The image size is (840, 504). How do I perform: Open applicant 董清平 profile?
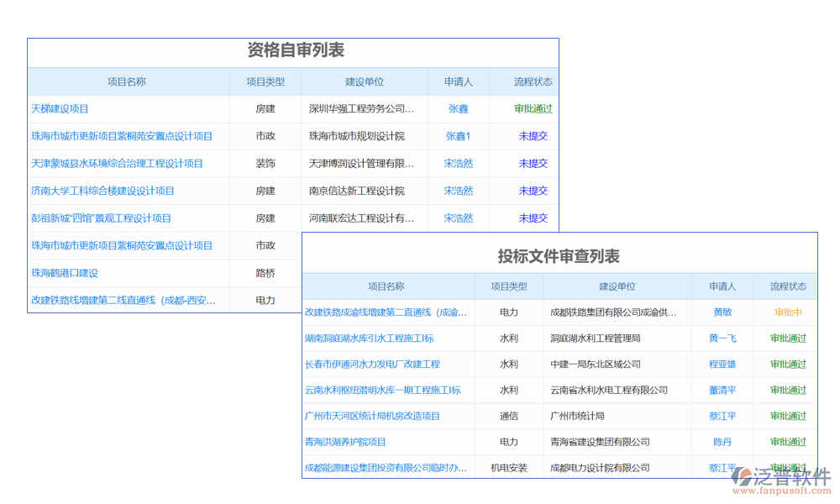point(722,390)
